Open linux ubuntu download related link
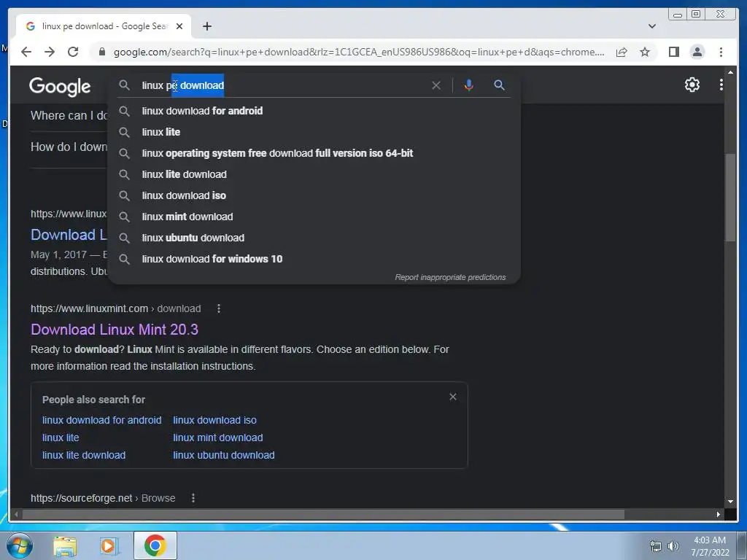Image resolution: width=747 pixels, height=560 pixels. pyautogui.click(x=223, y=455)
